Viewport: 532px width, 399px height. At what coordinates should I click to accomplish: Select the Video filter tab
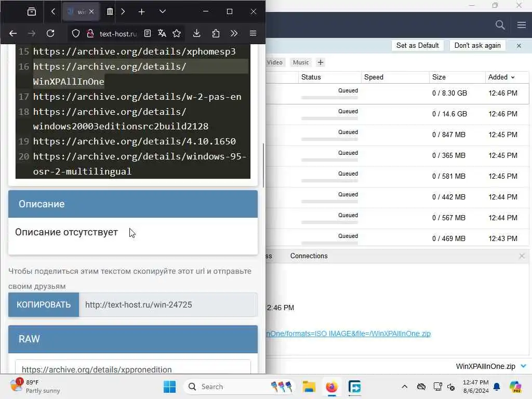point(274,62)
